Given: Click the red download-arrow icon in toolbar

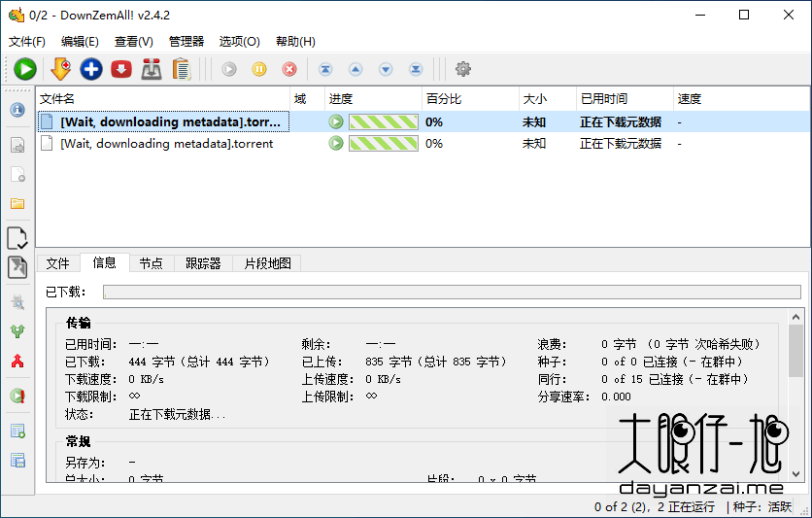Looking at the screenshot, I should tap(121, 69).
